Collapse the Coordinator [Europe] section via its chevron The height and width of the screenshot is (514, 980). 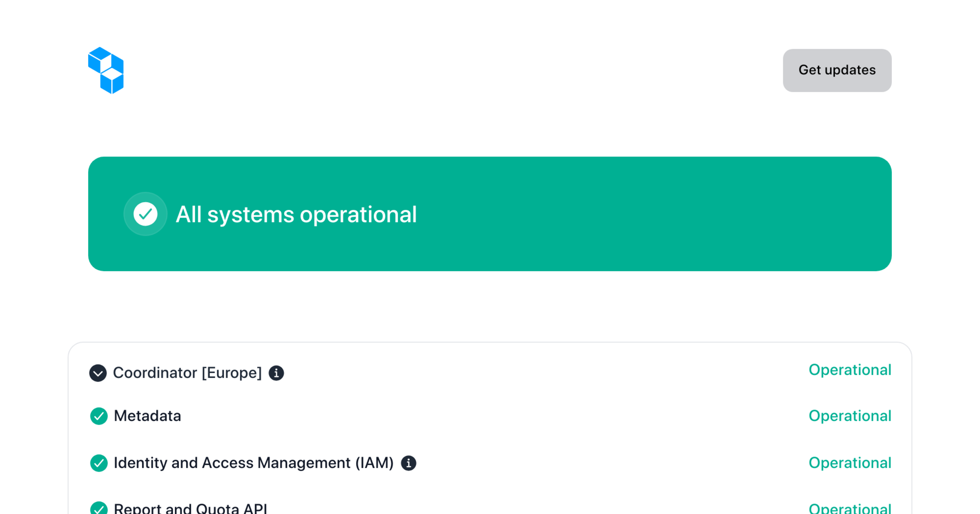(98, 372)
